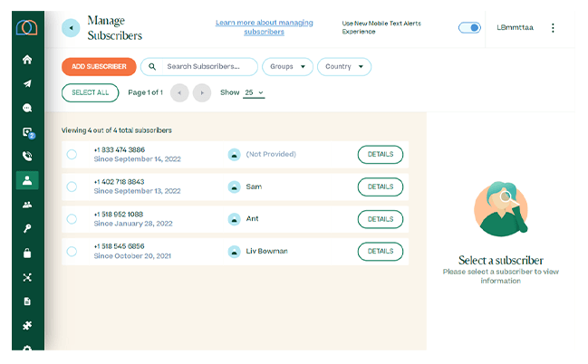Viewport: 588px width, 364px height.
Task: Click the Select a subscriber illustration
Action: click(501, 209)
